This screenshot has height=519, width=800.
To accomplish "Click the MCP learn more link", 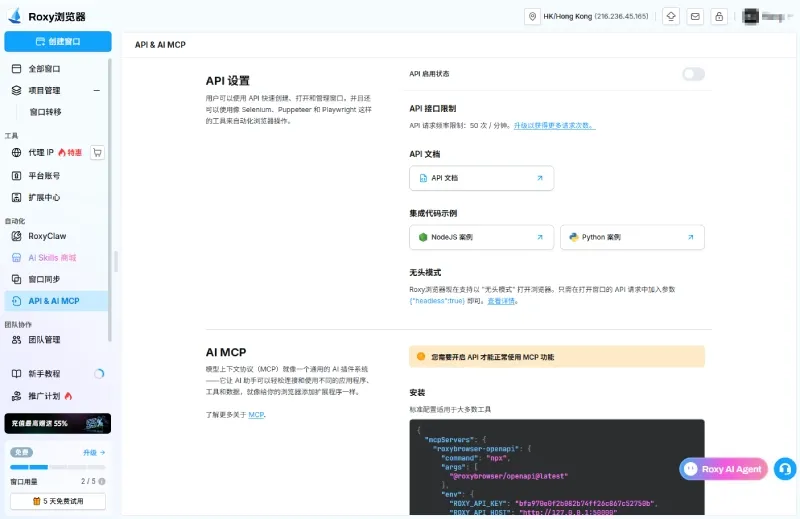I will coord(256,415).
